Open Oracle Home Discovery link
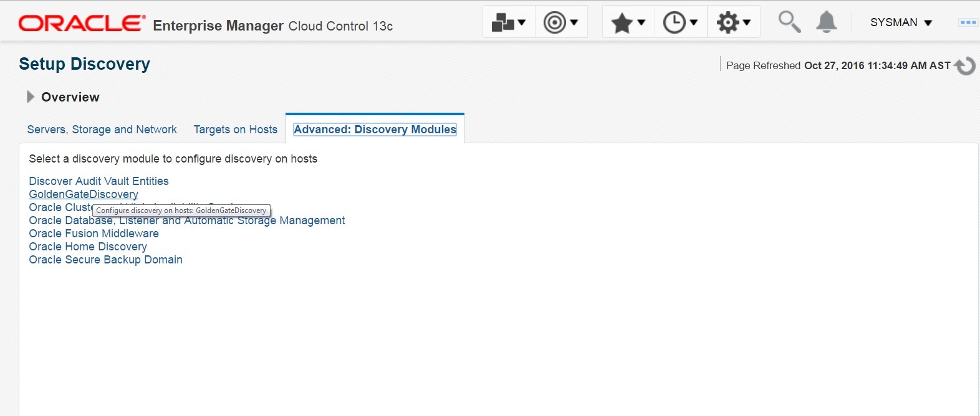The image size is (980, 416). (x=88, y=247)
